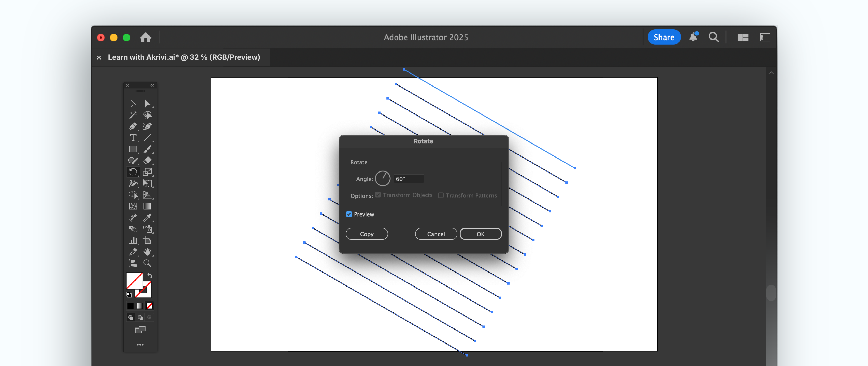Select the Hand tool
The height and width of the screenshot is (366, 868).
[147, 252]
